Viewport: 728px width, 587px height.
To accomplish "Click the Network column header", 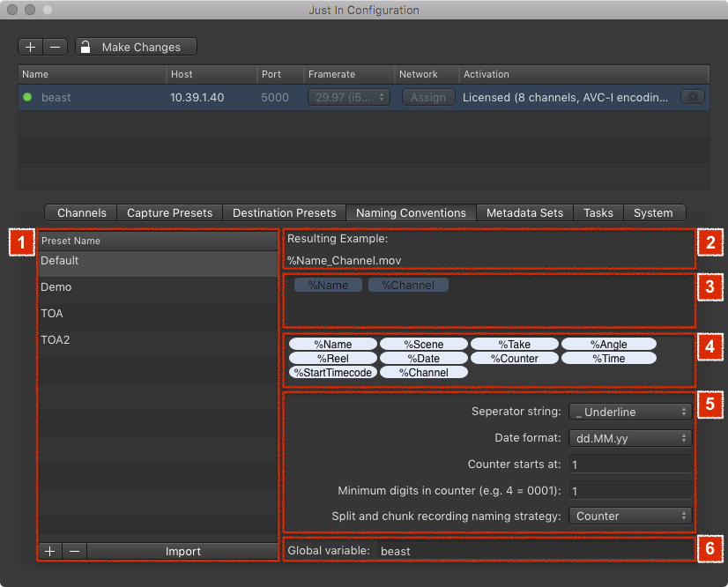I will point(427,74).
